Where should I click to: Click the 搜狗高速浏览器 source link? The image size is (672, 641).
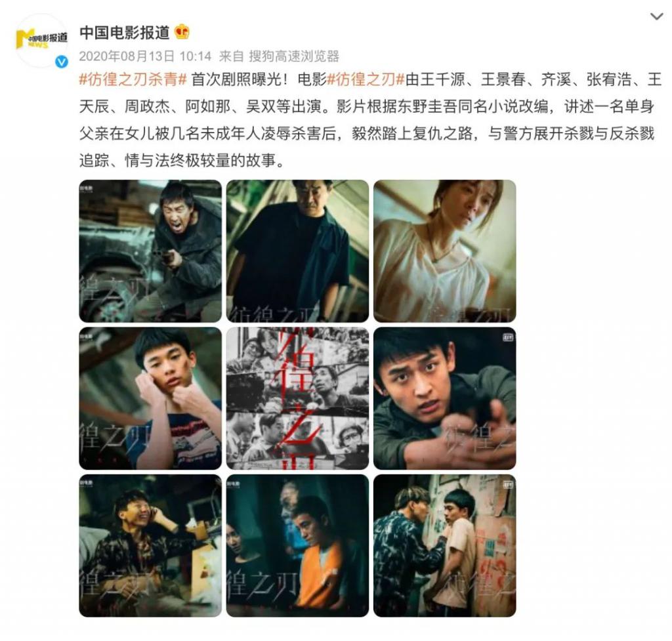click(294, 56)
